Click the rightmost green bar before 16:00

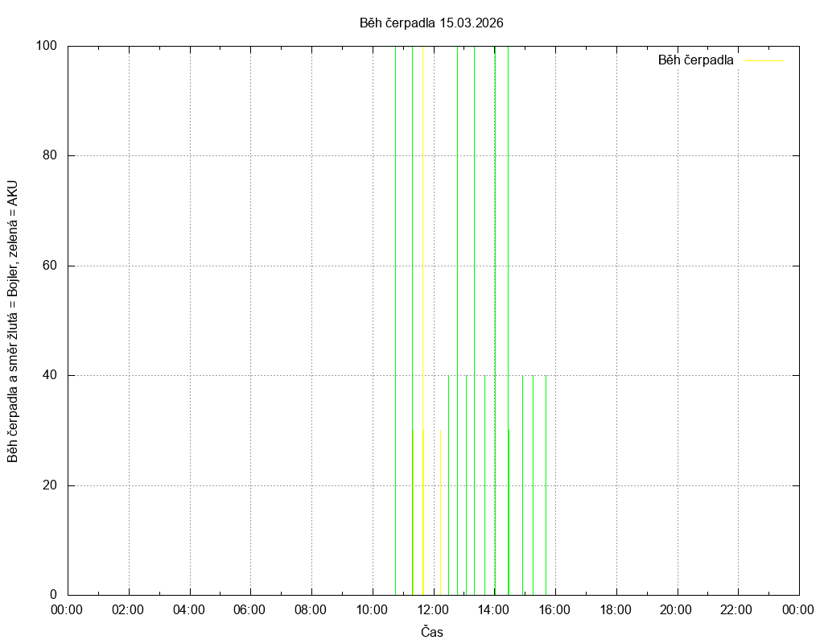pos(546,483)
